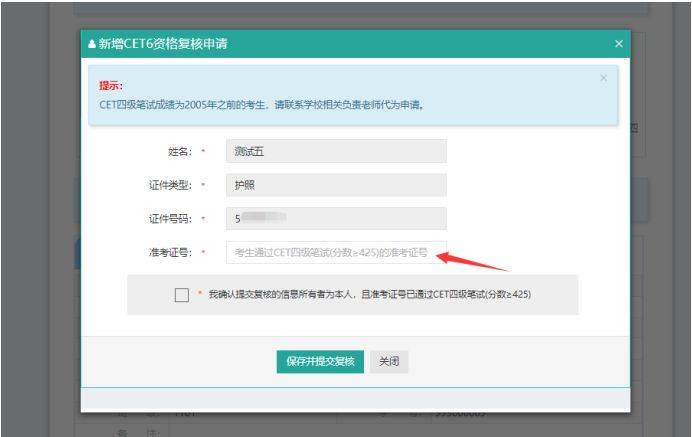
Task: Close the CET6 application dialog with X
Action: (619, 44)
